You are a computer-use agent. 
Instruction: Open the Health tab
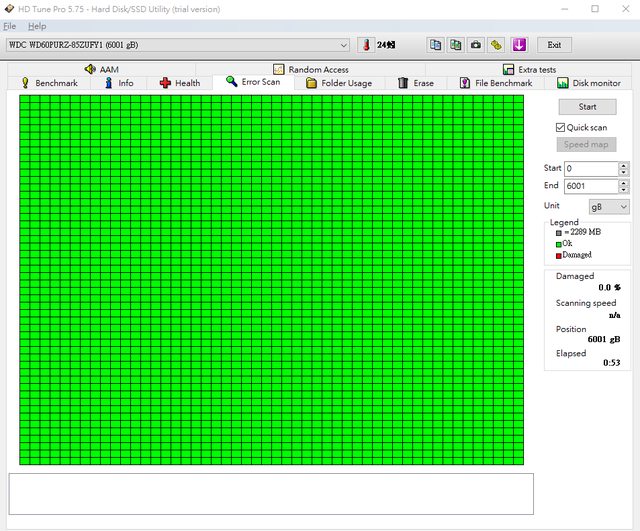coord(179,83)
